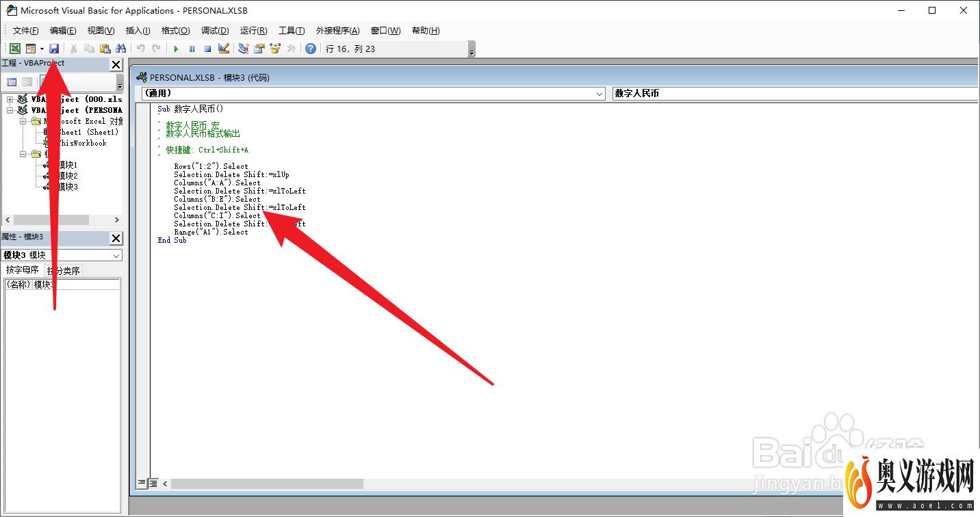Save PERSONAL.XLSB with the floppy disk icon
Screen dimensions: 980x517
coord(54,49)
